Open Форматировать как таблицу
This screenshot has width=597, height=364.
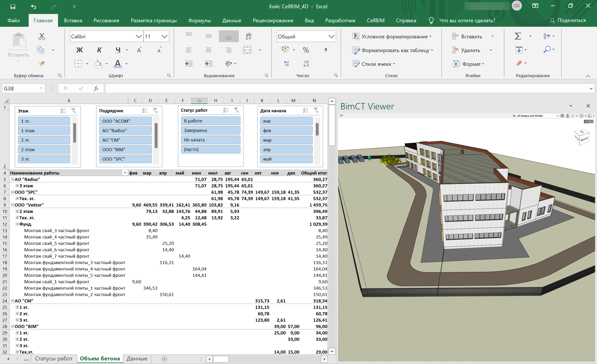393,50
